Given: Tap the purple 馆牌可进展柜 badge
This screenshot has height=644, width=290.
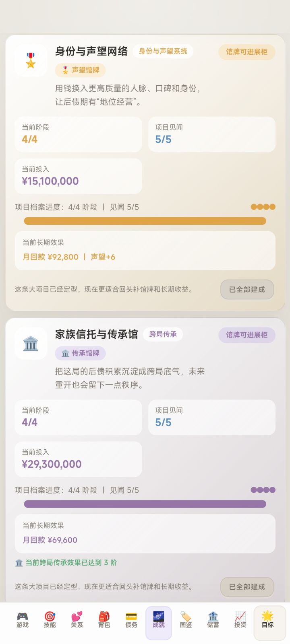Looking at the screenshot, I should [x=247, y=335].
